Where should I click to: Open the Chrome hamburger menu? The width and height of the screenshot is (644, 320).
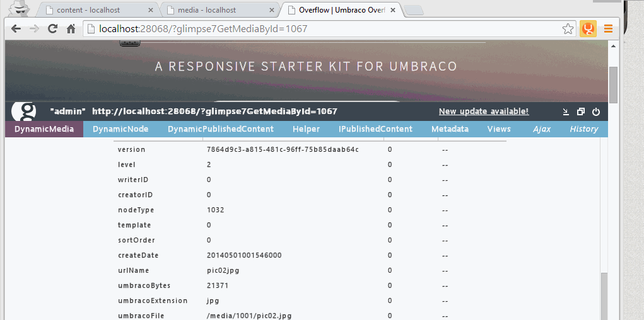pyautogui.click(x=608, y=29)
